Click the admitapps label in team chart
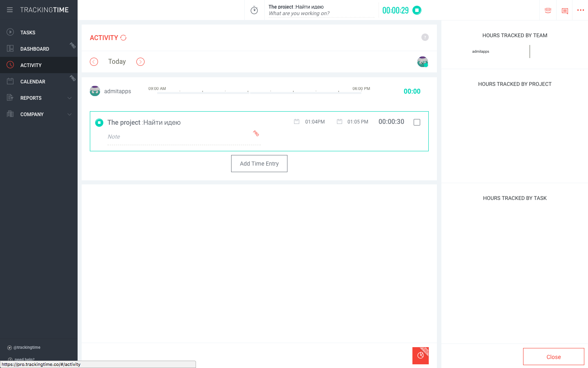Screen dimensions: 588x368 tap(481, 52)
